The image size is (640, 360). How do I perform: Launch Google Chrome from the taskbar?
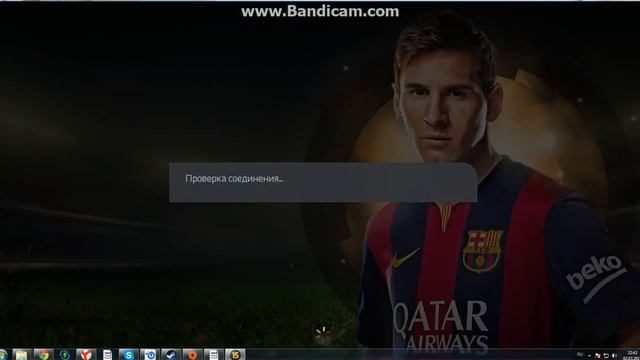[x=43, y=355]
